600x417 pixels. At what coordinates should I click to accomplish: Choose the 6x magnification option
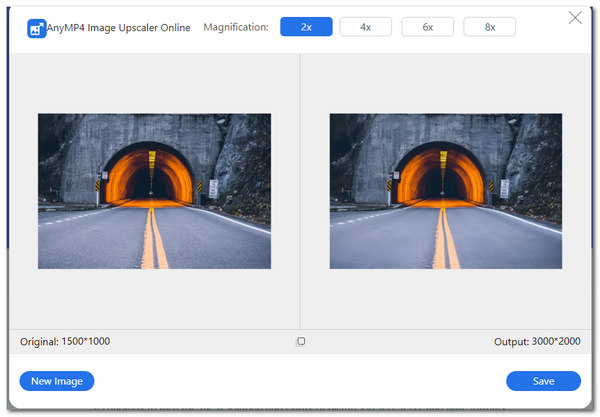(427, 27)
